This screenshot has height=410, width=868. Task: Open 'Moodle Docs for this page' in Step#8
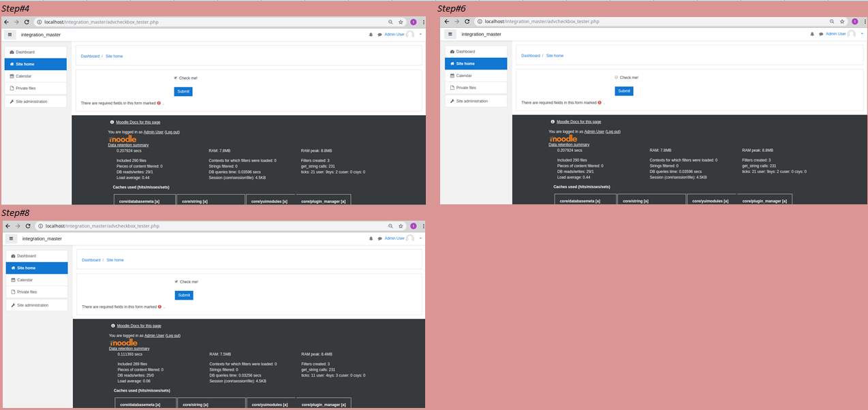pos(139,326)
